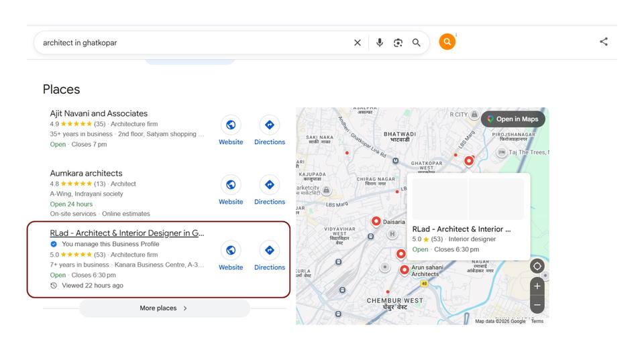Click 'Viewed 22 hours ago' text

pyautogui.click(x=93, y=286)
